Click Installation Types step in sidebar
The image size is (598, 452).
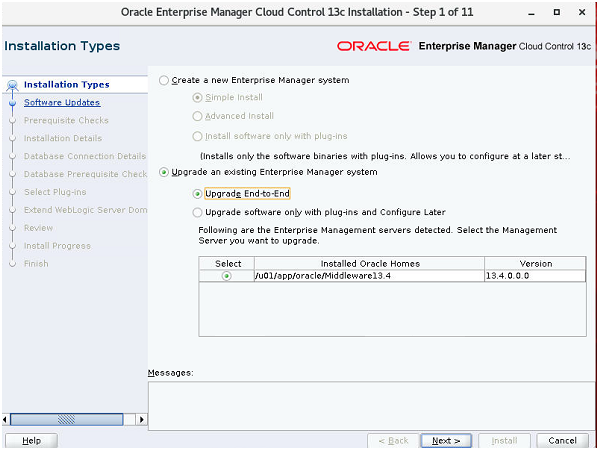[67, 85]
